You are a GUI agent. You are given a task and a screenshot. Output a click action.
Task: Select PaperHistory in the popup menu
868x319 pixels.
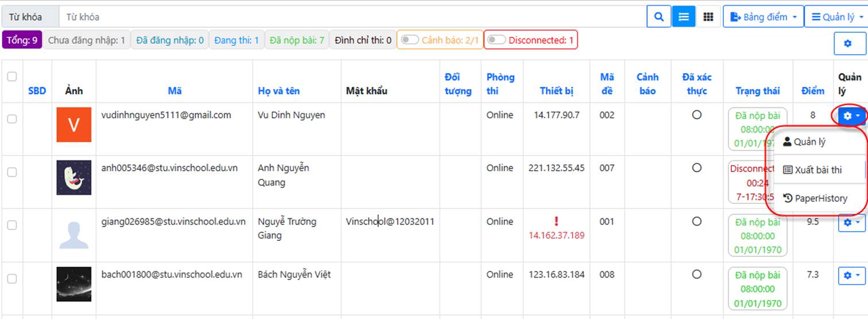pos(815,198)
